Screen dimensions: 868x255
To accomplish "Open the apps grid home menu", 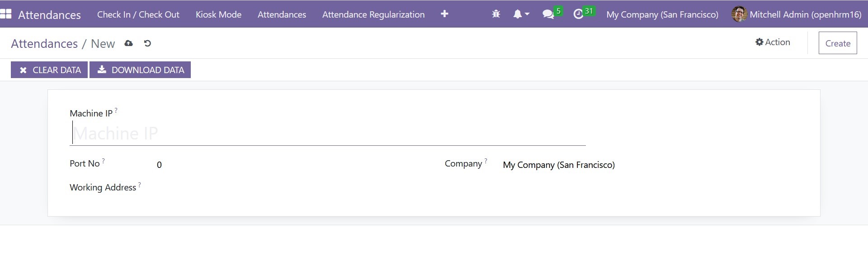I will [6, 14].
